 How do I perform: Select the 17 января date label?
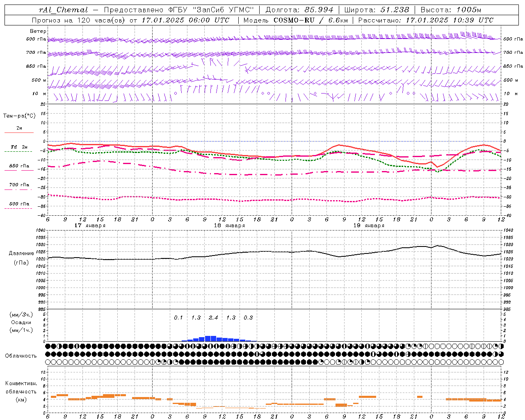click(x=90, y=226)
